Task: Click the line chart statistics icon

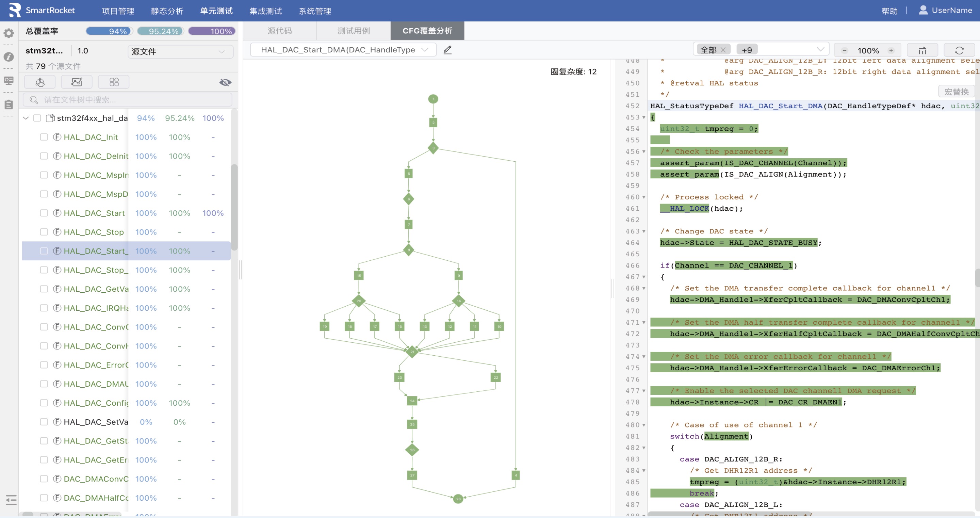Action: click(x=77, y=82)
